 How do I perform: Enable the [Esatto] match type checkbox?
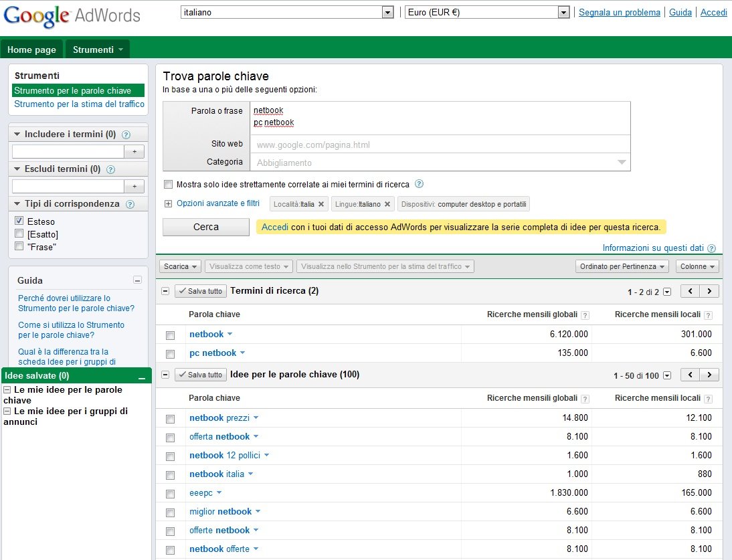[19, 234]
